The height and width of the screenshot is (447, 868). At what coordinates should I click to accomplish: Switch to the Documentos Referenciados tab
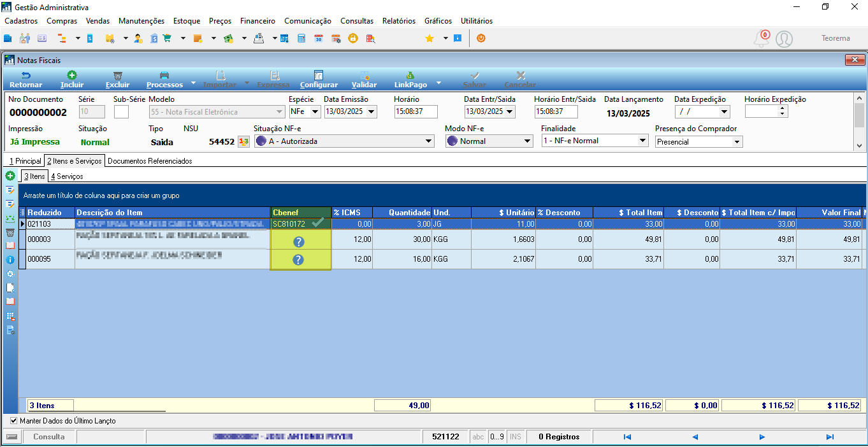tap(150, 161)
